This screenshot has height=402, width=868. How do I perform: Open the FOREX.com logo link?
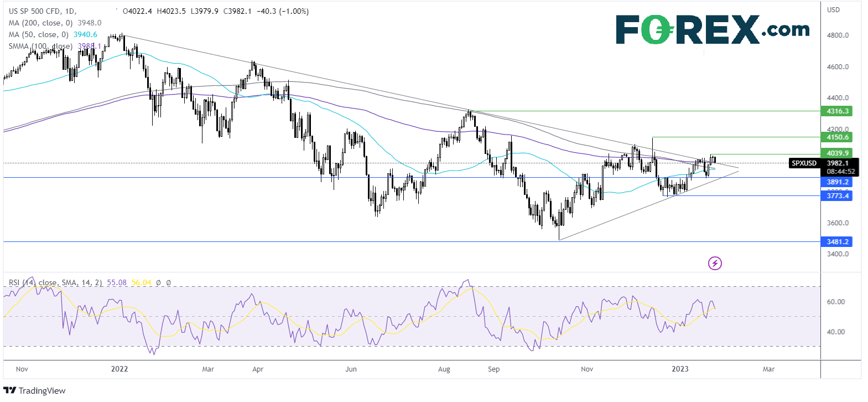tap(713, 30)
